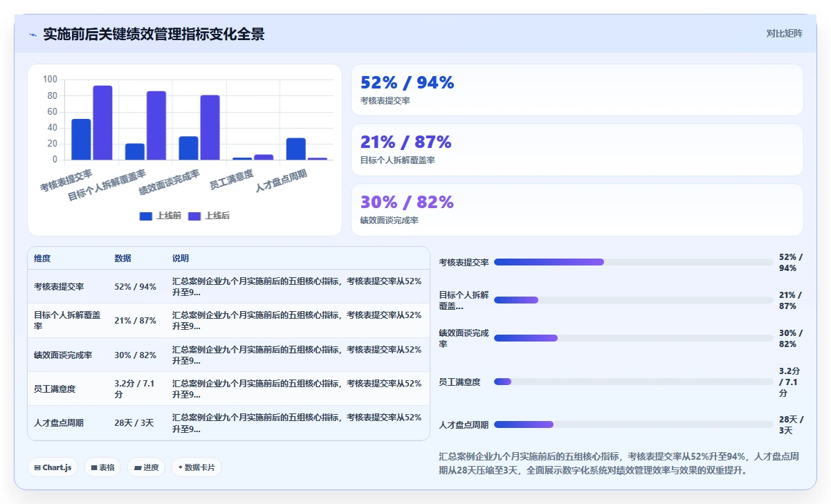Open the 30% / 82% 绩效面谈完成率 card
The height and width of the screenshot is (504, 831).
coord(577,209)
